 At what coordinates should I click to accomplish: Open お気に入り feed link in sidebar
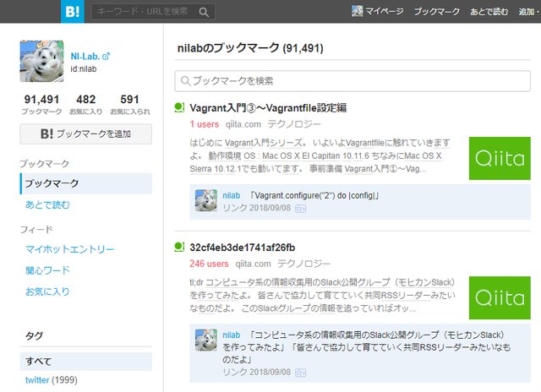click(x=47, y=291)
